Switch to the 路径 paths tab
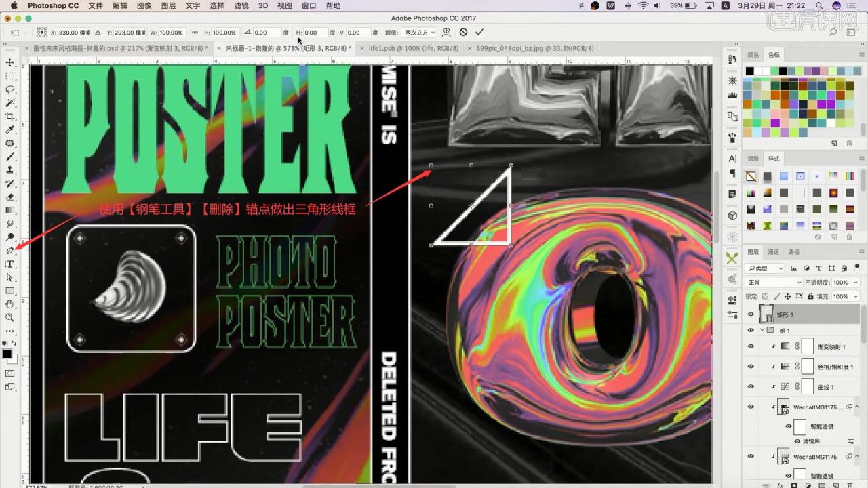This screenshot has width=868, height=488. coord(794,251)
